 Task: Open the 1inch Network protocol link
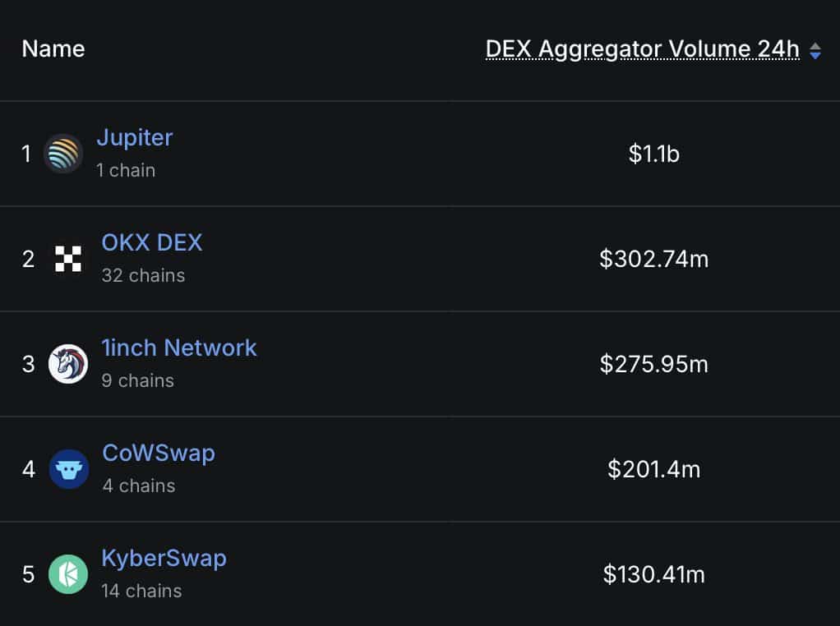(179, 348)
